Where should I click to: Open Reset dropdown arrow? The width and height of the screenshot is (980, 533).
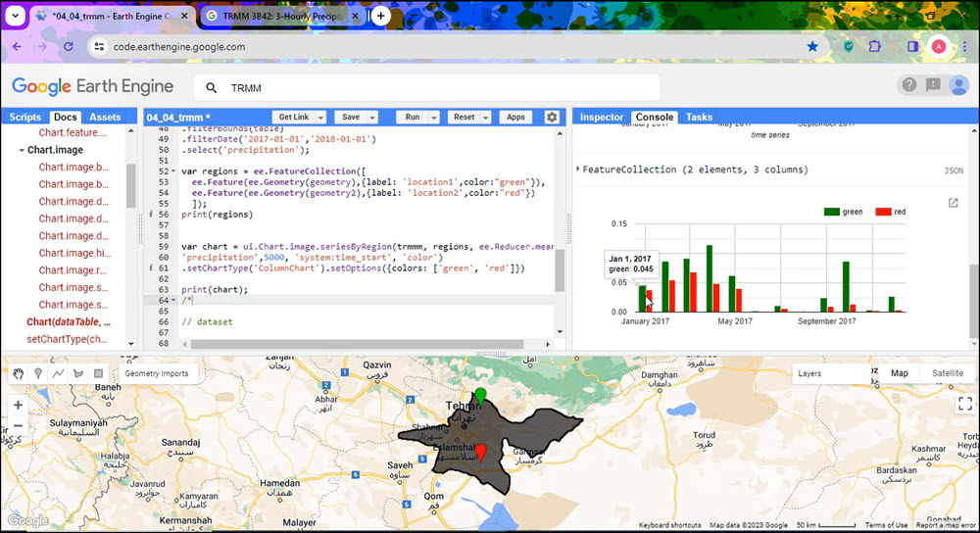[486, 117]
